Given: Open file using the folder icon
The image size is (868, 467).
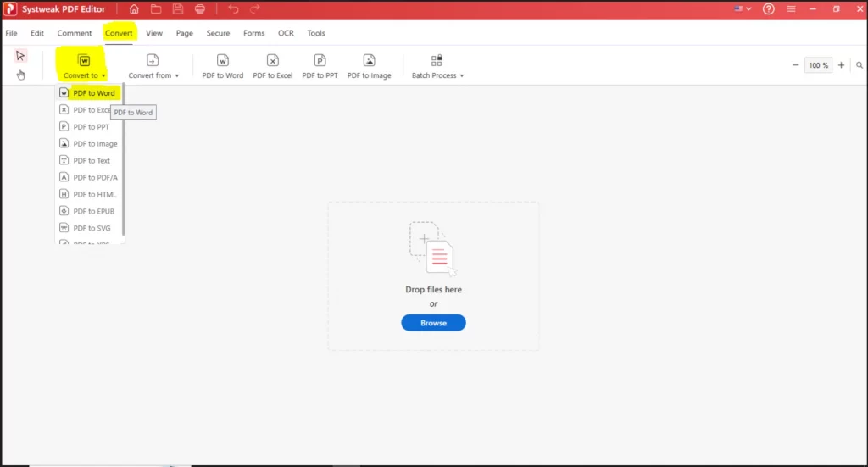Looking at the screenshot, I should coord(156,8).
